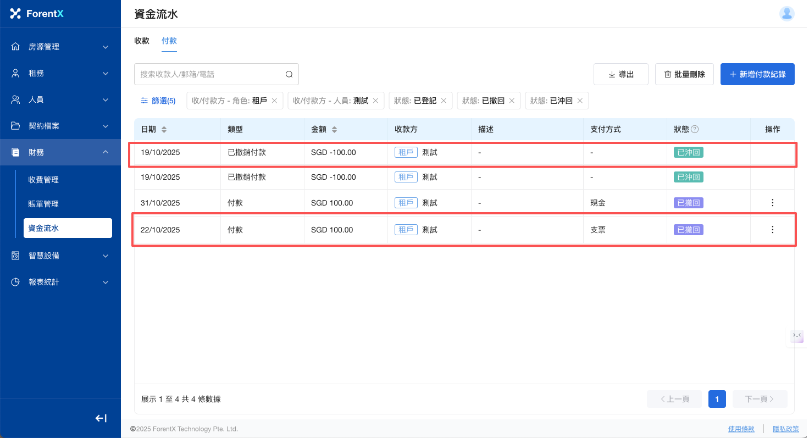Switch to the 收款 tab
Image resolution: width=807 pixels, height=438 pixels.
pyautogui.click(x=141, y=41)
